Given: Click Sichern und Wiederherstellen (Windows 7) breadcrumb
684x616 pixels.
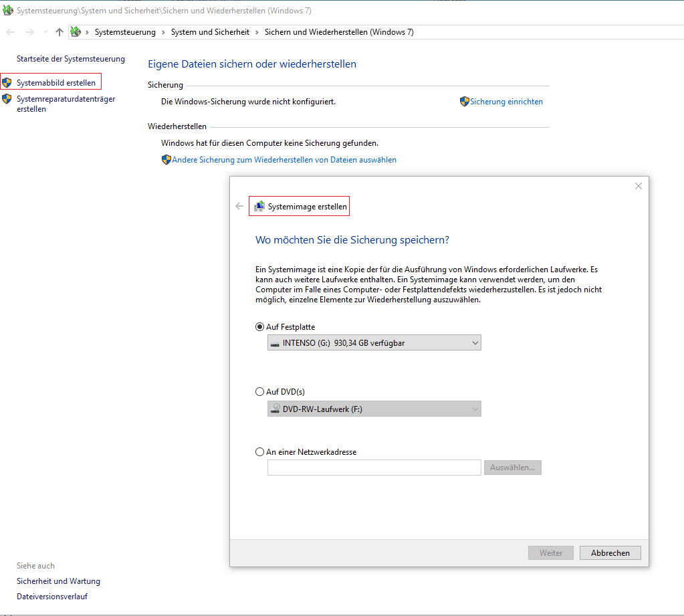Looking at the screenshot, I should tap(339, 32).
